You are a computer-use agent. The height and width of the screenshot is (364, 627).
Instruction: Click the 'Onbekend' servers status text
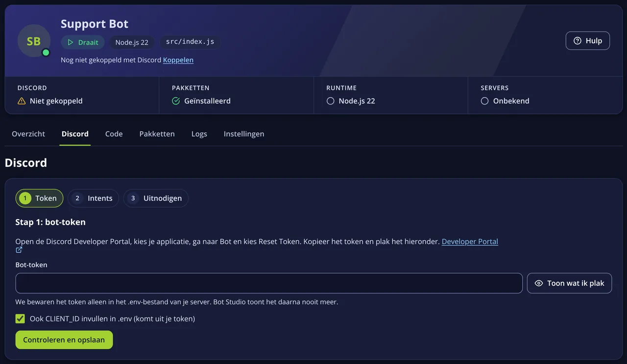[x=511, y=101]
